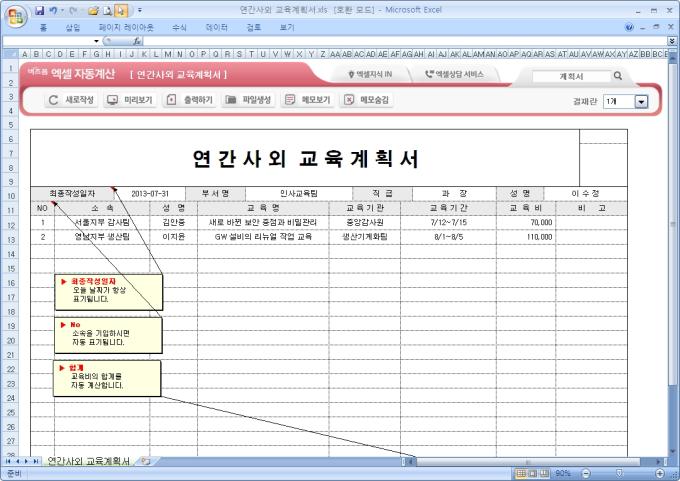
Task: Open the 수식 ribbon tab
Action: [x=179, y=27]
